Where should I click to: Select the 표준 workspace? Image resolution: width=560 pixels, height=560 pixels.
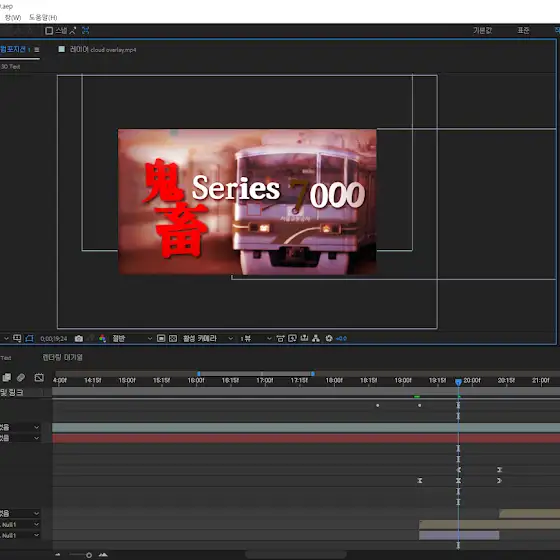pyautogui.click(x=523, y=31)
